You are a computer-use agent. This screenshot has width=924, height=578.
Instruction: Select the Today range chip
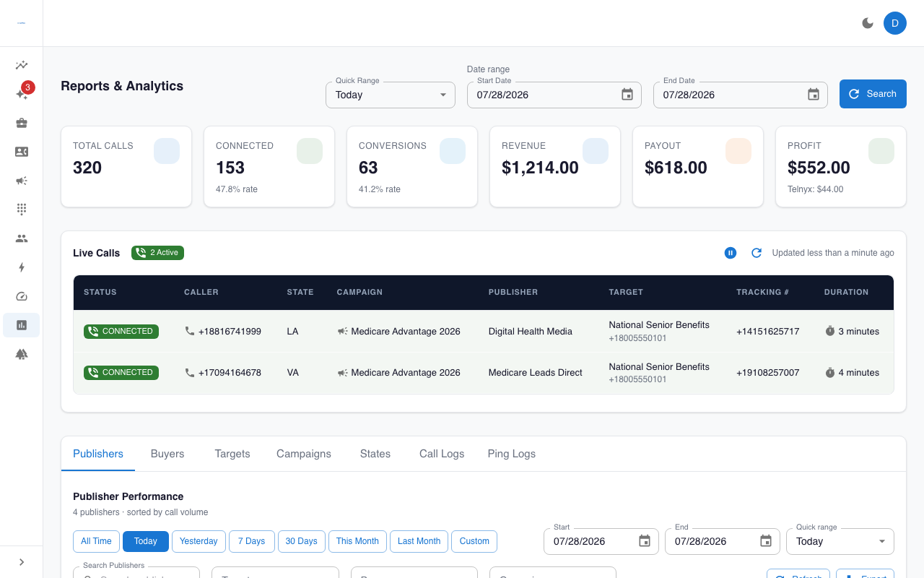145,541
